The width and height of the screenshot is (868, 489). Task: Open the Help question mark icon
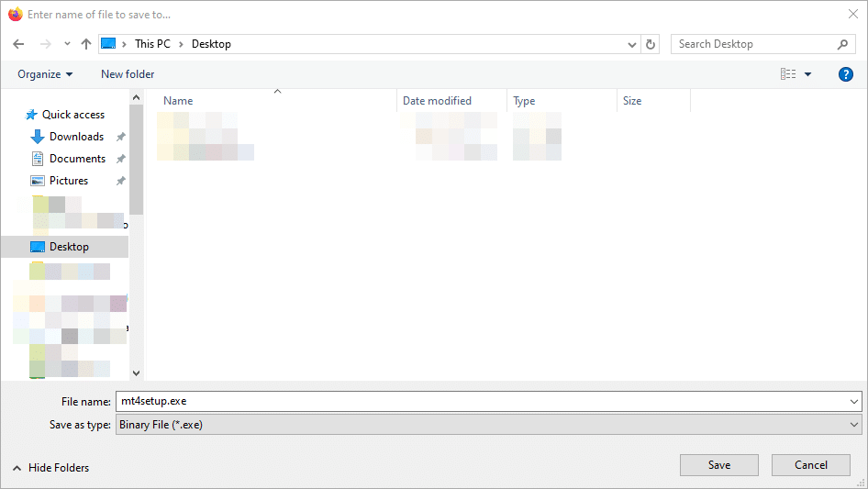point(846,74)
